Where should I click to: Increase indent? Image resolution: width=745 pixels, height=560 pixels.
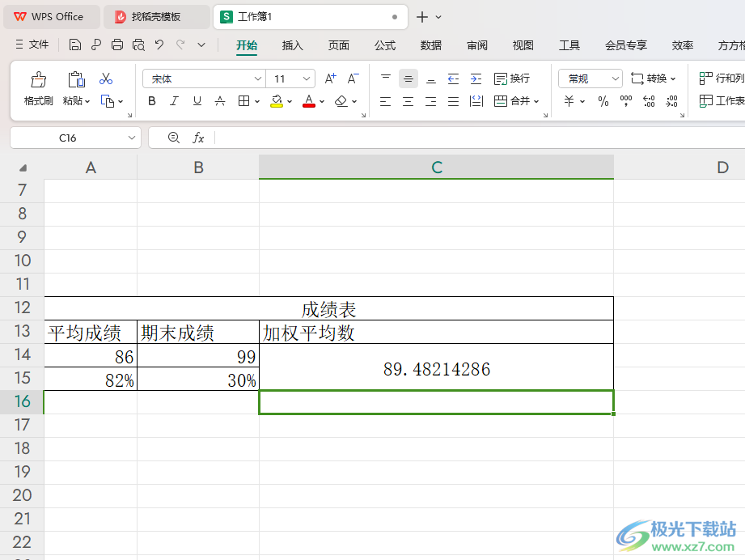click(x=476, y=78)
